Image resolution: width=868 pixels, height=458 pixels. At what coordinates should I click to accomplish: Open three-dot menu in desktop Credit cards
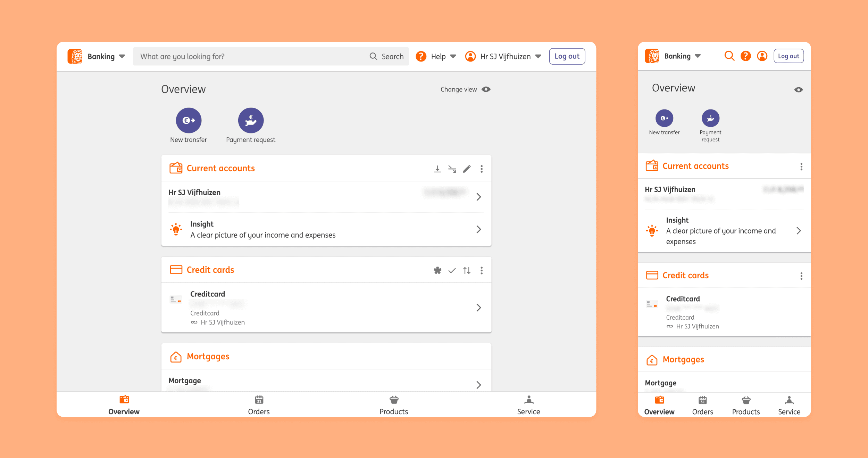click(x=482, y=270)
